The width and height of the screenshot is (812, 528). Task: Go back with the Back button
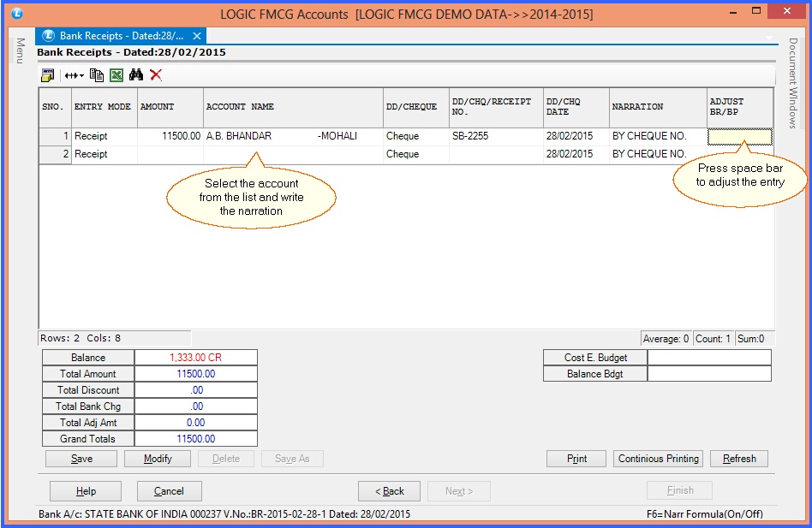[x=389, y=491]
